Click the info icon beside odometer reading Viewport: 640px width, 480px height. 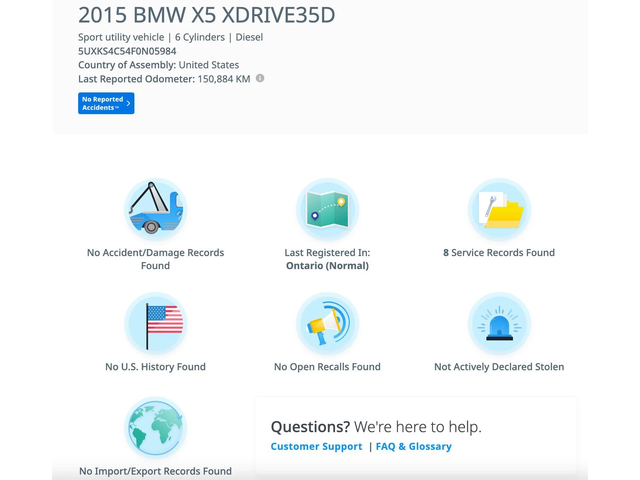(260, 78)
